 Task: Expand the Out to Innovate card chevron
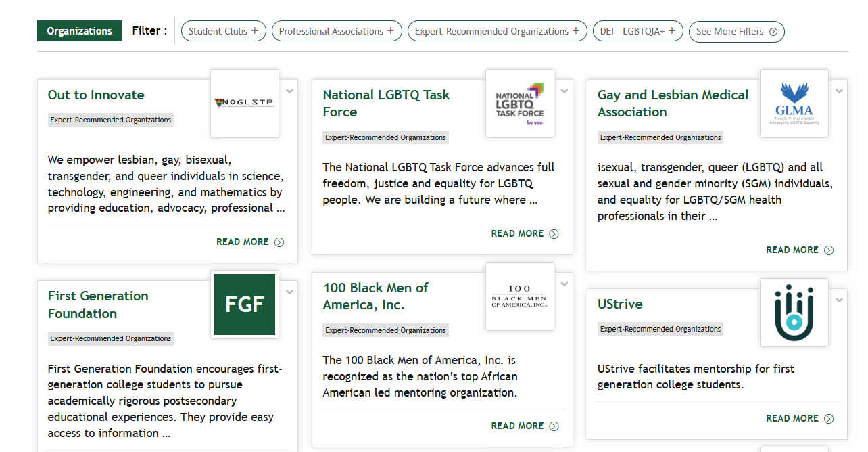pos(289,91)
